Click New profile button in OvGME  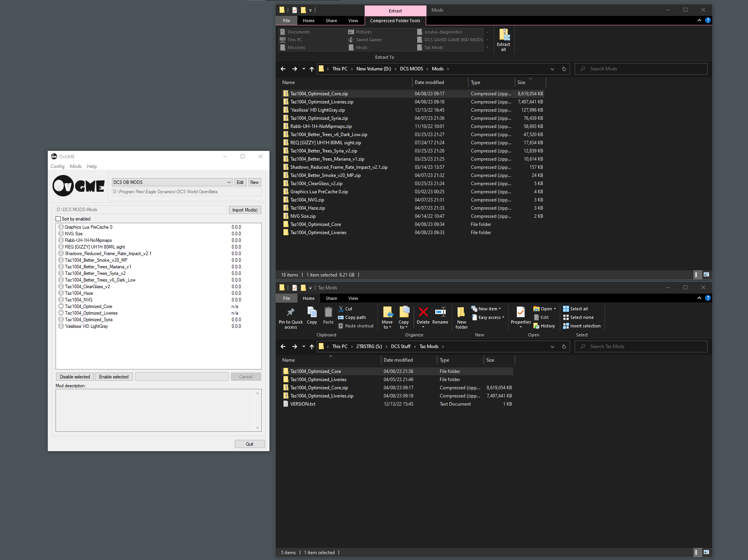[255, 182]
